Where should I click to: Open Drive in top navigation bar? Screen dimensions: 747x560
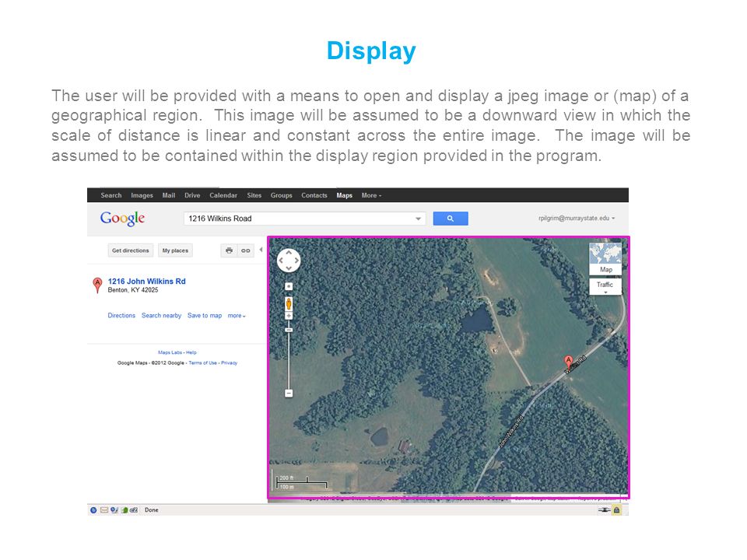(192, 195)
